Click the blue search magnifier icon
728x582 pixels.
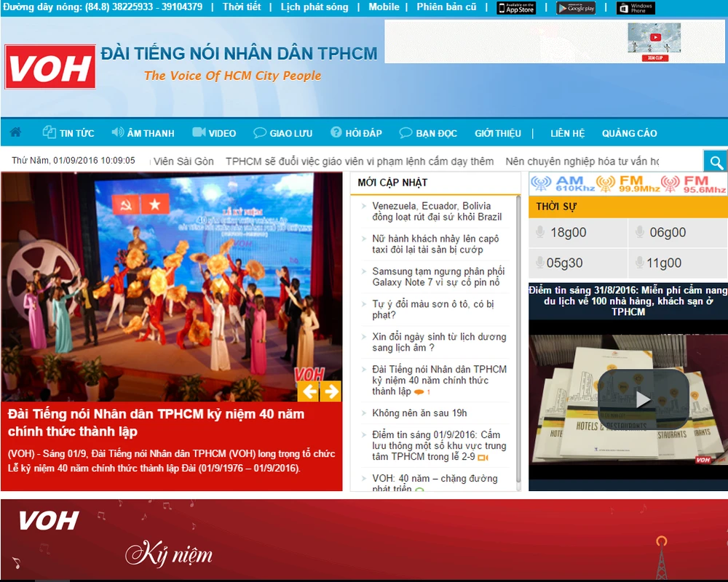716,162
